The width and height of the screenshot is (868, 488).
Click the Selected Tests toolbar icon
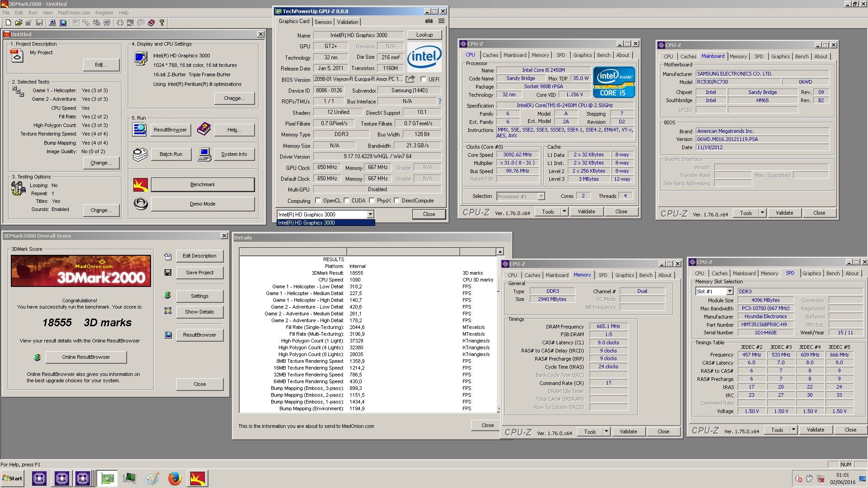86,23
